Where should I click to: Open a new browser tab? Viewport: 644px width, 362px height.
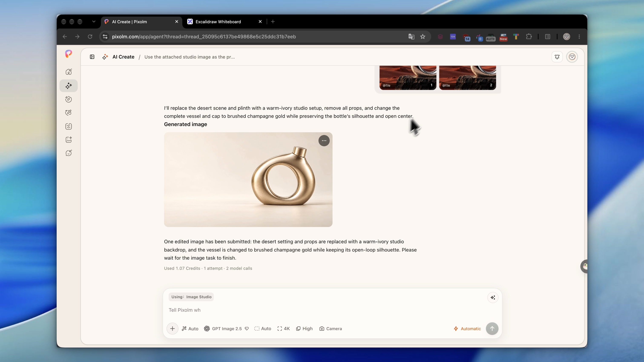click(273, 22)
